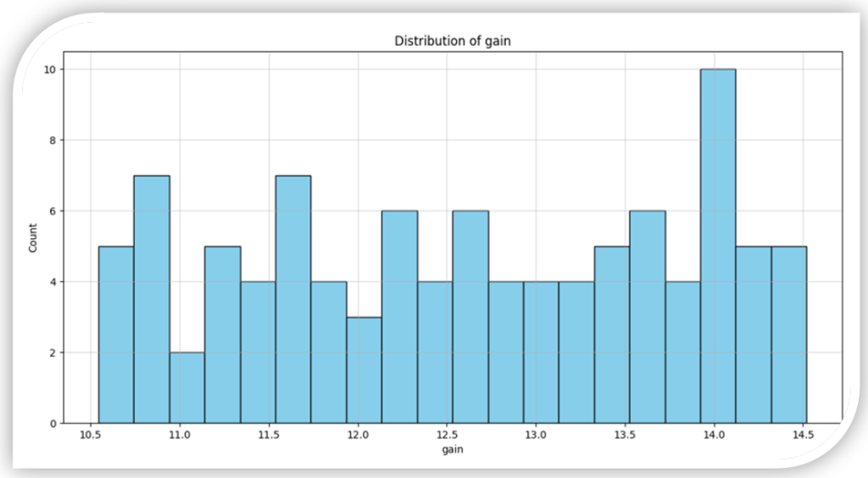Click the x-axis tick label 13.5
The image size is (868, 478).
coord(625,435)
